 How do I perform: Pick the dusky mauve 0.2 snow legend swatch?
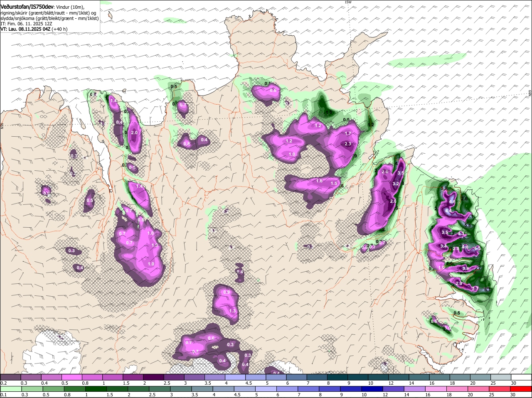point(10,377)
